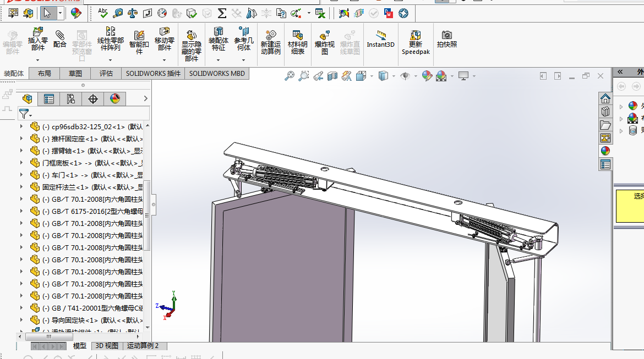Run the Abc Spelling Checker
The width and height of the screenshot is (644, 359).
103,13
